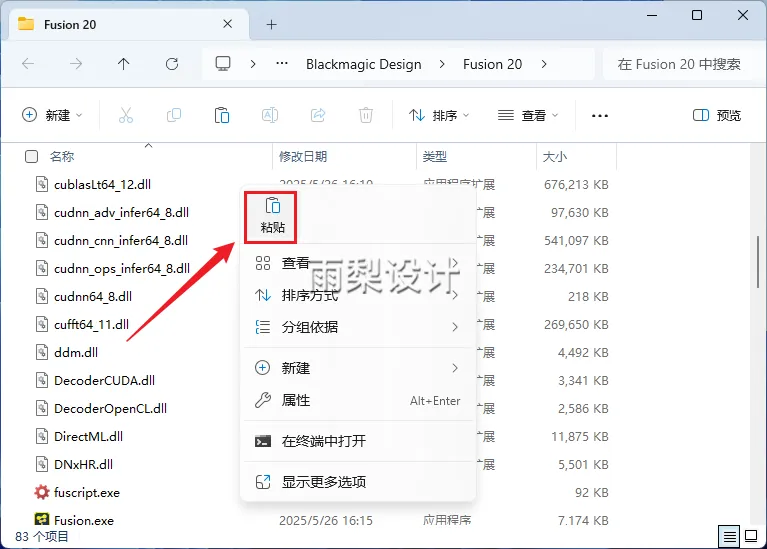Go up one folder level
Screen dimensions: 767x549
[123, 64]
